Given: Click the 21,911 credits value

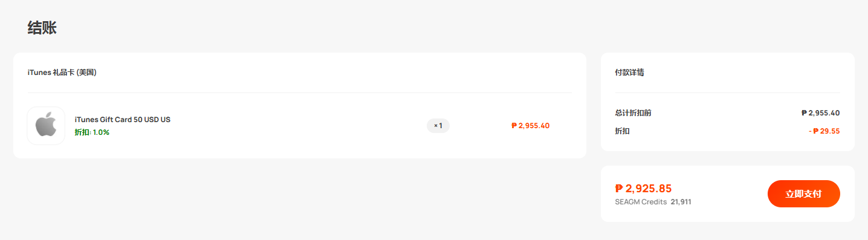Looking at the screenshot, I should [x=681, y=202].
